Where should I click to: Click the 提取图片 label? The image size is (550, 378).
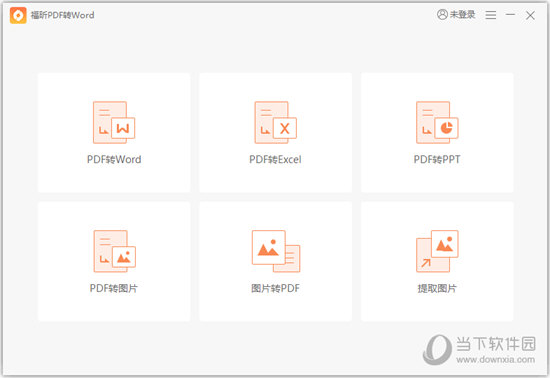click(437, 288)
